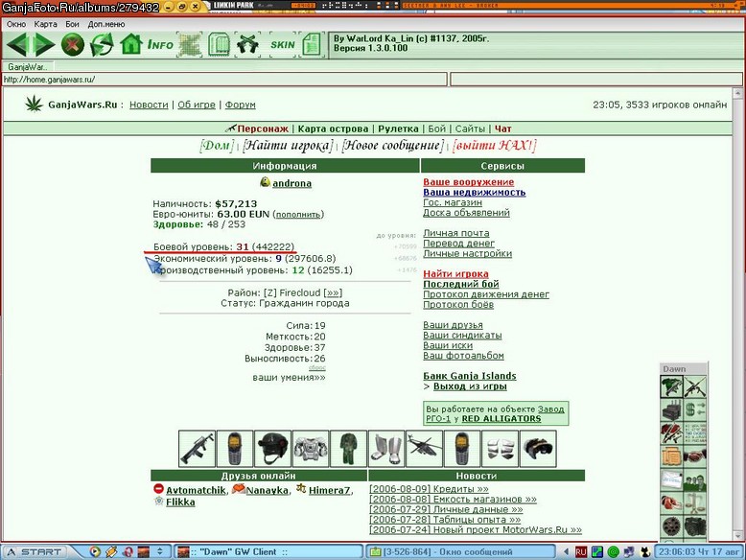Click the helicopter equipment slot
This screenshot has height=560, width=746.
(425, 448)
